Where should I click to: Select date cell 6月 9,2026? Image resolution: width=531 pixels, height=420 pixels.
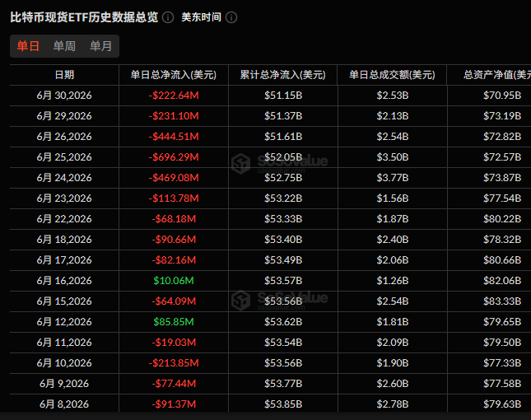pos(64,384)
